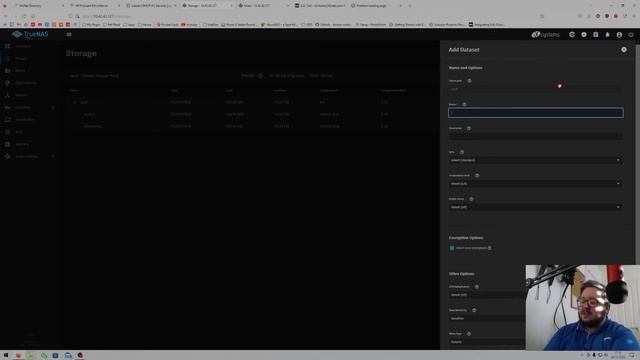Show help for Compression level
The height and width of the screenshot is (360, 640).
pyautogui.click(x=477, y=176)
